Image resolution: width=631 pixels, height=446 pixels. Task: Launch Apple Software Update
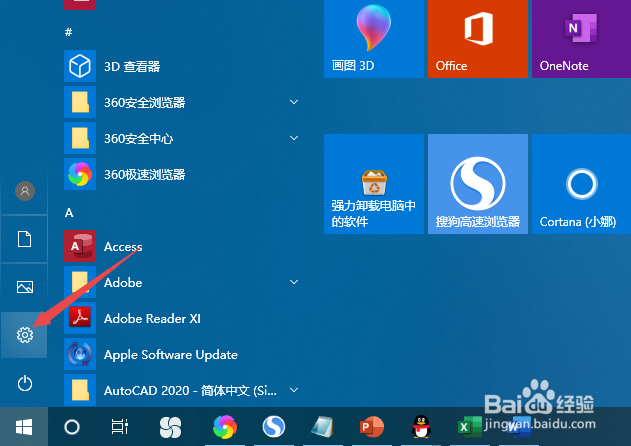183,354
